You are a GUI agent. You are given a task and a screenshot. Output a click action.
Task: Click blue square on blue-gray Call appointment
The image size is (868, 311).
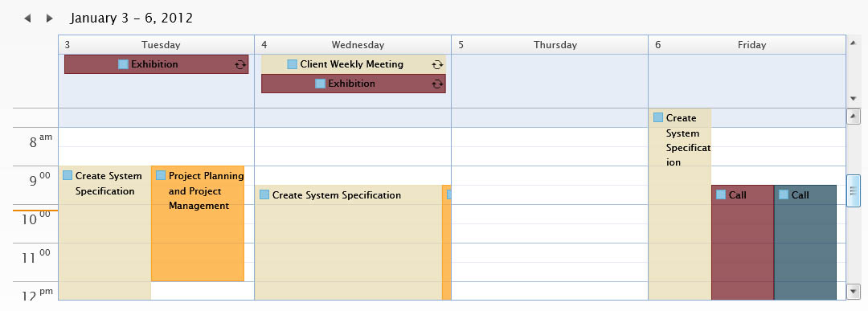tap(784, 194)
